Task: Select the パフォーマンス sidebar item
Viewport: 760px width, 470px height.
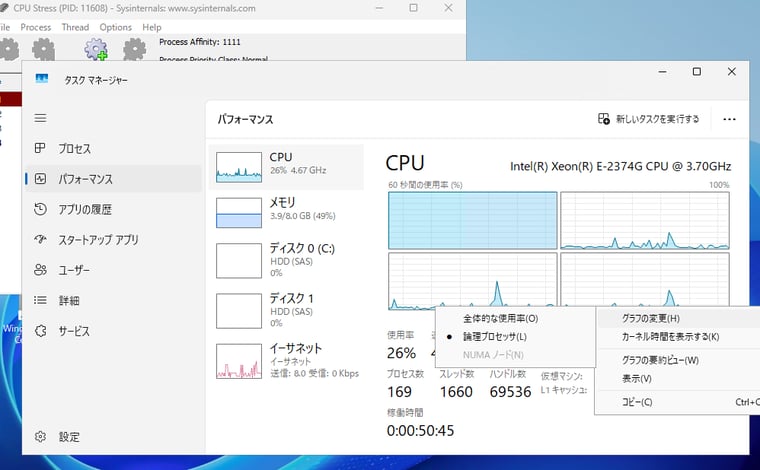Action: pos(113,179)
